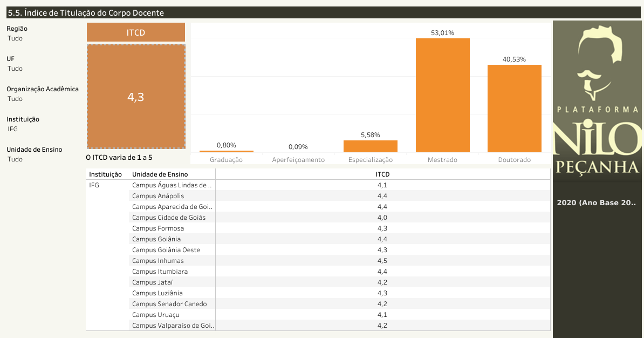Click the Graduação axis label
This screenshot has height=338, width=644.
[x=226, y=160]
